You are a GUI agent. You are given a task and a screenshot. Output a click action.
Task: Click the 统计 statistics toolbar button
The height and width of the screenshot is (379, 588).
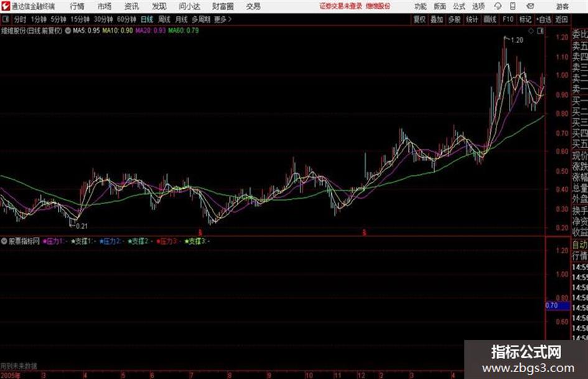pyautogui.click(x=472, y=19)
